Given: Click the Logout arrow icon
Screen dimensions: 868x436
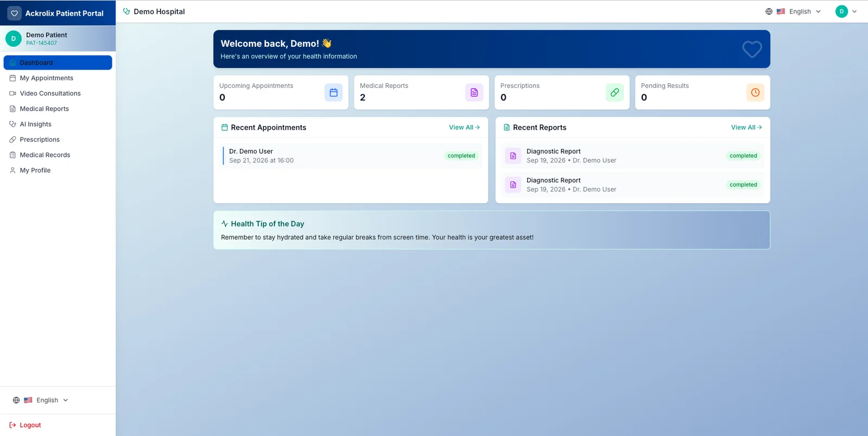Looking at the screenshot, I should click(12, 425).
